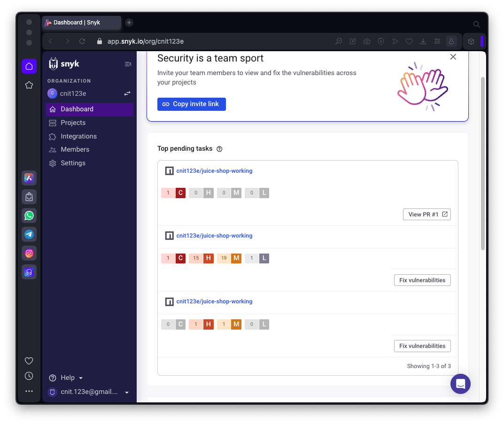Screen dimensions: 504x424
Task: Reload the page
Action: 82,41
